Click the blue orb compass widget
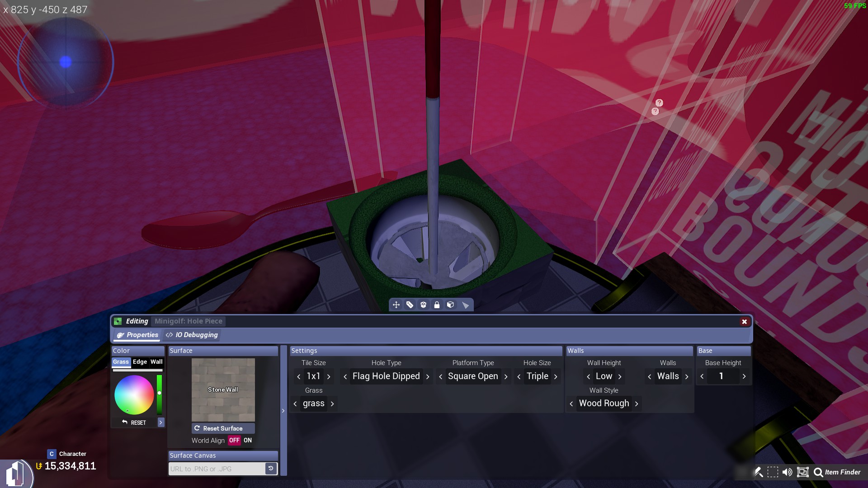The image size is (868, 488). [x=66, y=62]
